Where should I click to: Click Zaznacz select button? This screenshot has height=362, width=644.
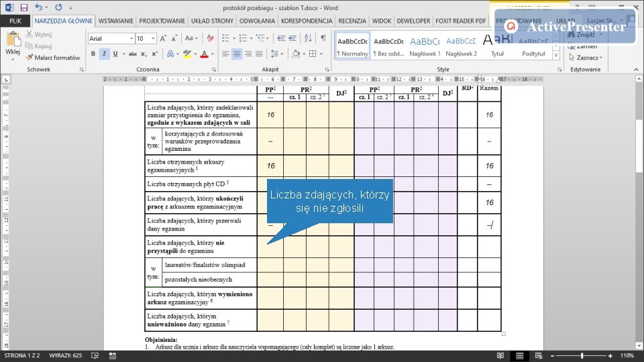pos(586,58)
